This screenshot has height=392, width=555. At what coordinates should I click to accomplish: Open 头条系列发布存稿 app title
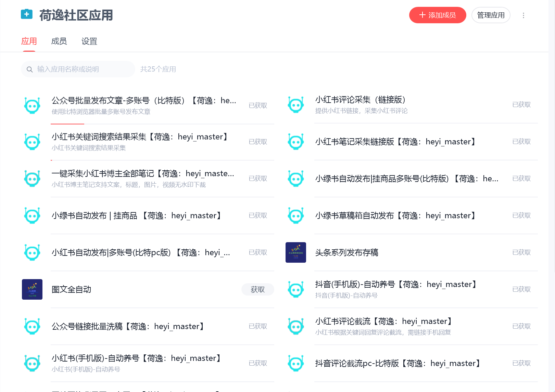click(347, 252)
